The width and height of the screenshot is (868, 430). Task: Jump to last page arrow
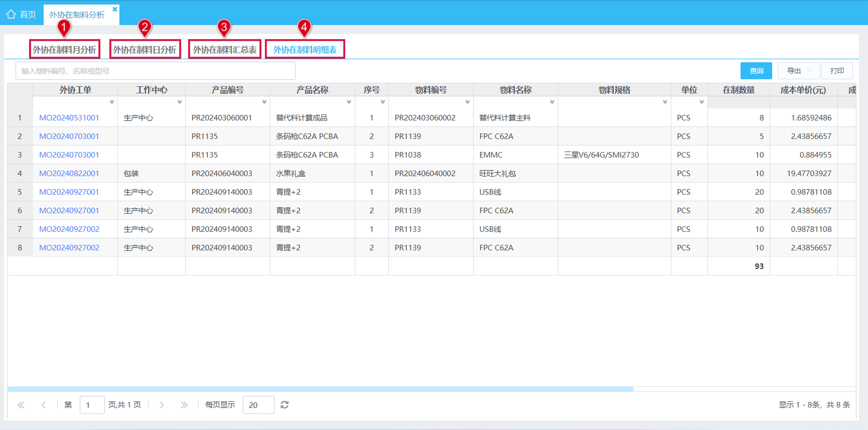tap(184, 405)
